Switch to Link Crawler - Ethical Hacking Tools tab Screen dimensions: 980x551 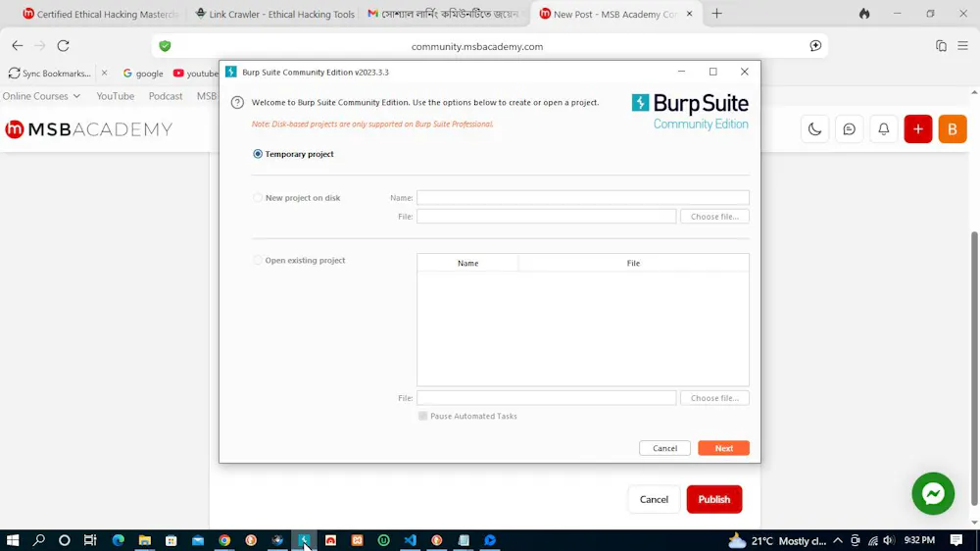[x=275, y=14]
